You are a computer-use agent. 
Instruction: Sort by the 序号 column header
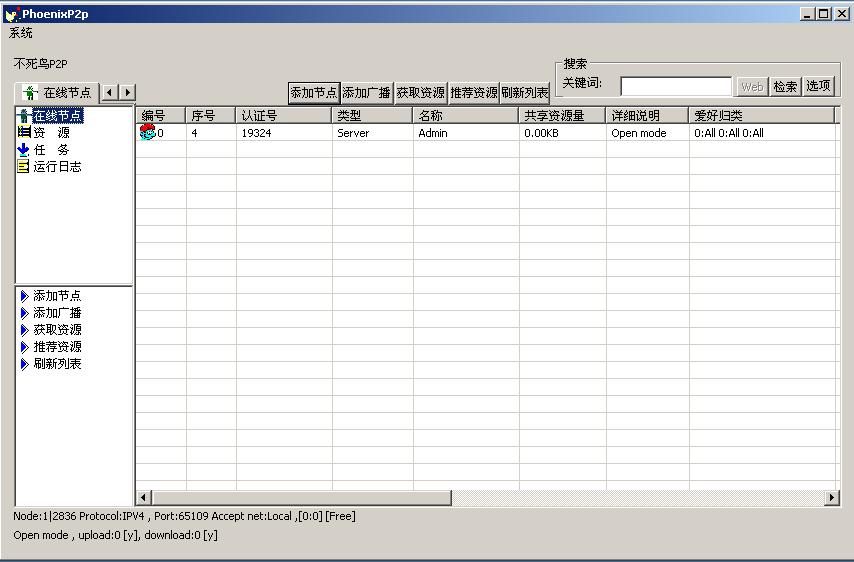(211, 115)
